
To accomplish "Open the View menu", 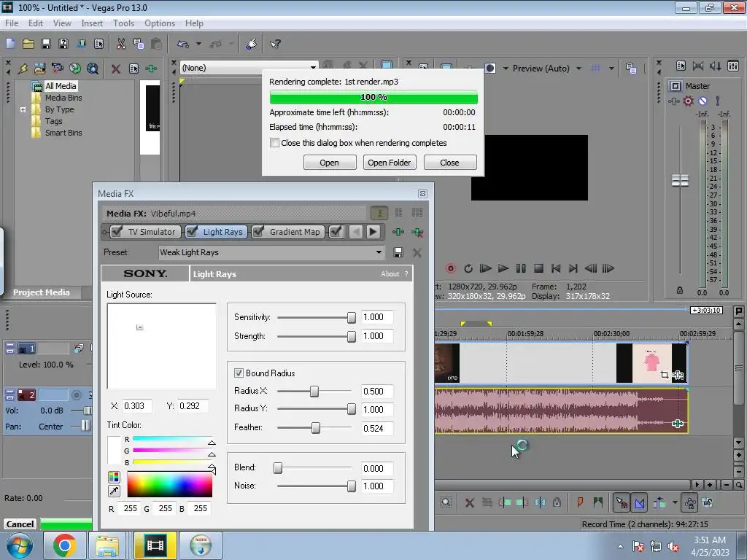I will 62,23.
